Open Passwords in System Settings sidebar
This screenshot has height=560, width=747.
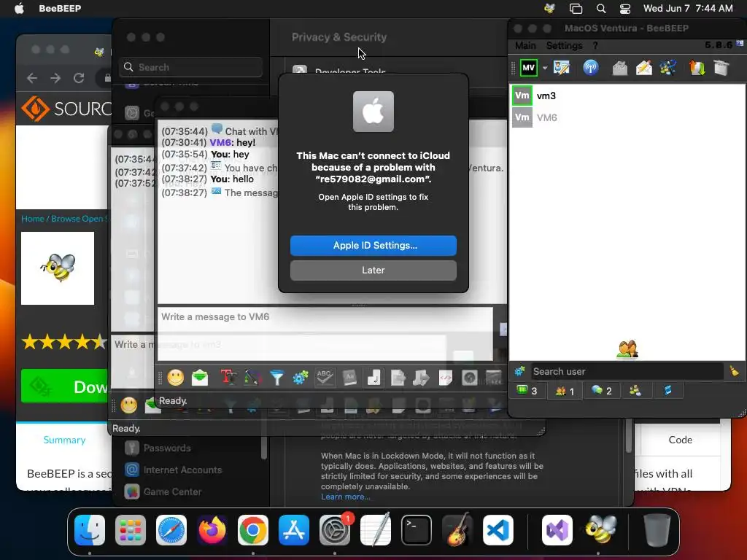(x=167, y=448)
